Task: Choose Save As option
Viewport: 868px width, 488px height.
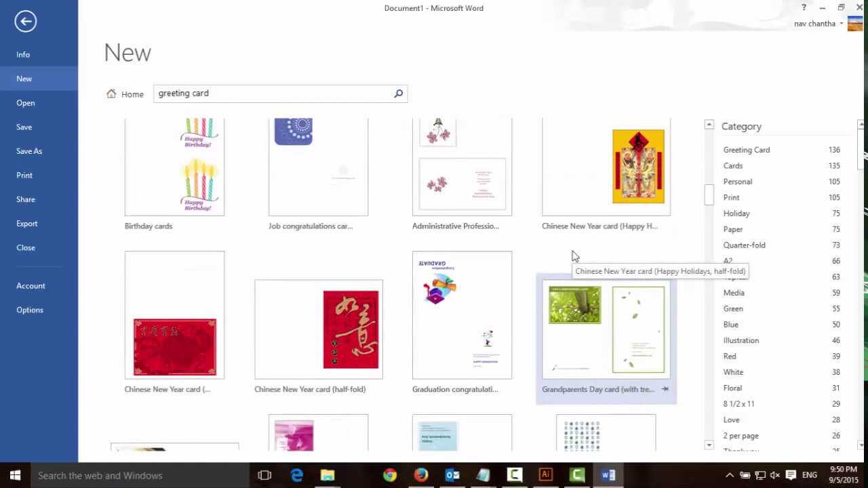Action: [39, 151]
